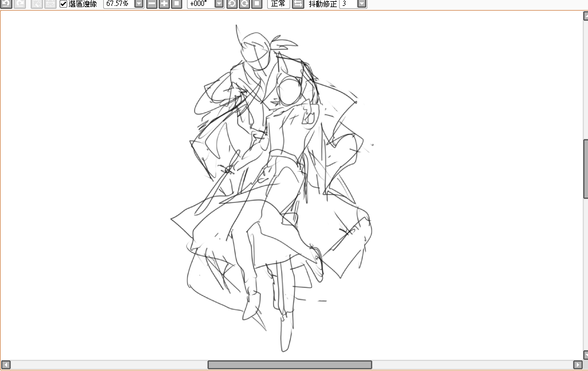Click the undo arrow icon
Image resolution: width=588 pixels, height=371 pixels.
pyautogui.click(x=6, y=4)
